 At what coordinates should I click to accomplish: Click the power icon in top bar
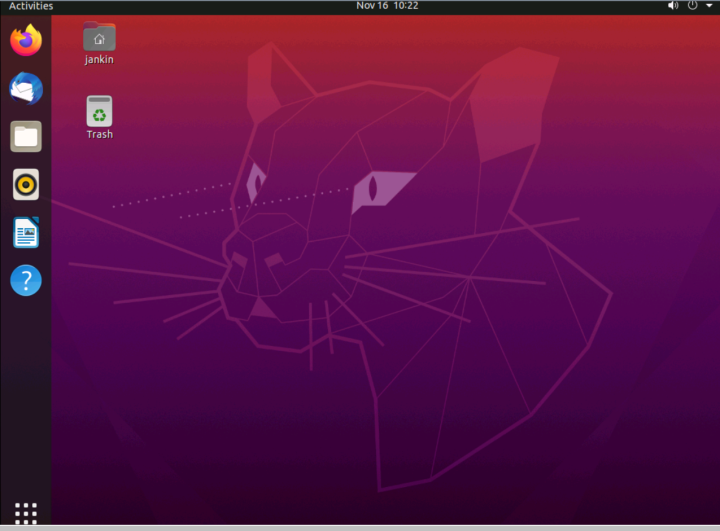692,6
